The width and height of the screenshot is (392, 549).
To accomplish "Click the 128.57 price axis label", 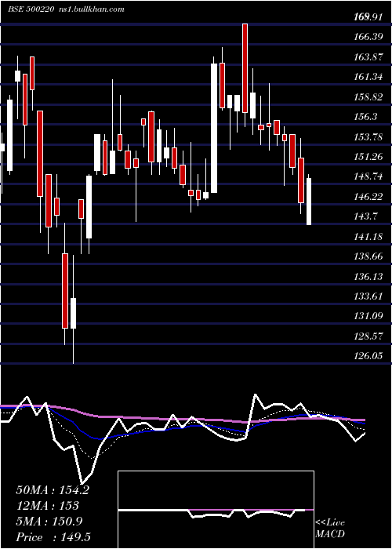I will (368, 336).
